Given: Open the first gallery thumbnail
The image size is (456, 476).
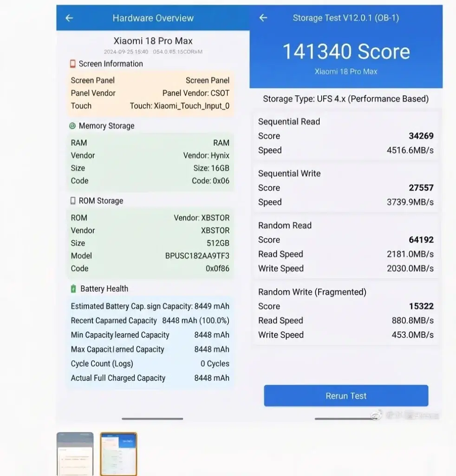Looking at the screenshot, I should (75, 454).
